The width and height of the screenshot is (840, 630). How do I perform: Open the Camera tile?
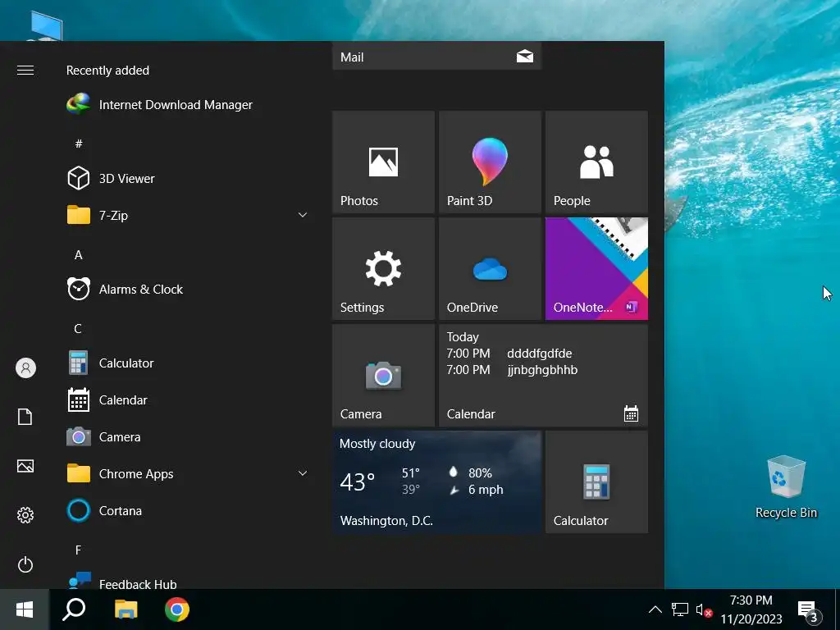point(384,376)
